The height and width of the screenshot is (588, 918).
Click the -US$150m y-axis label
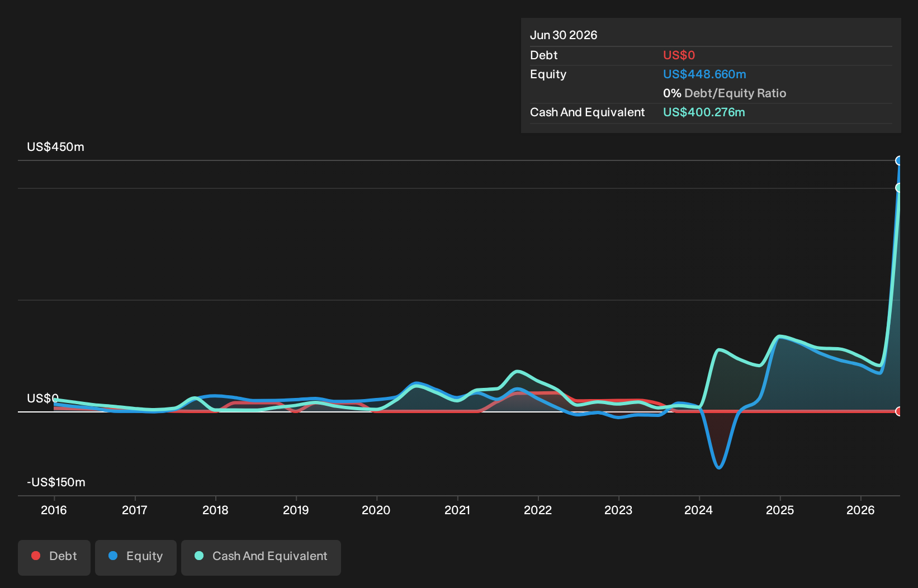(x=56, y=482)
